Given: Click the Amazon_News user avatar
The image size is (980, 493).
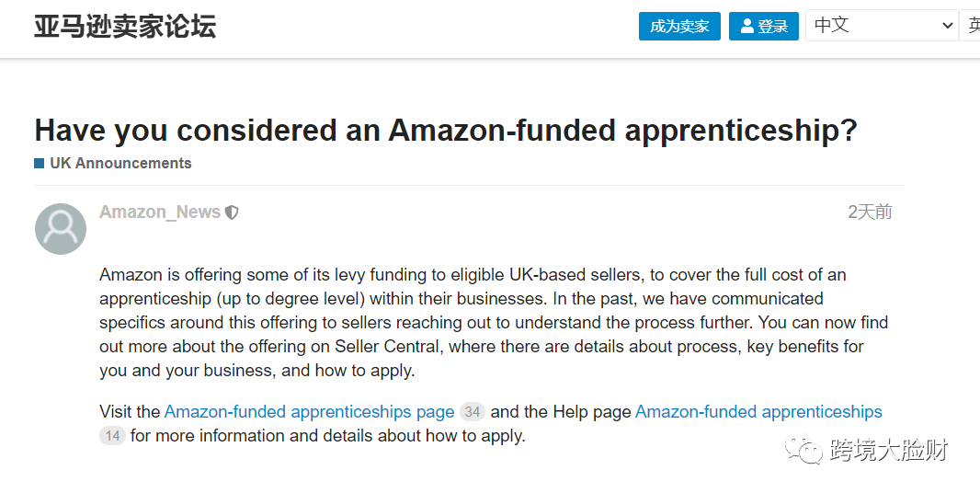Looking at the screenshot, I should (x=61, y=229).
